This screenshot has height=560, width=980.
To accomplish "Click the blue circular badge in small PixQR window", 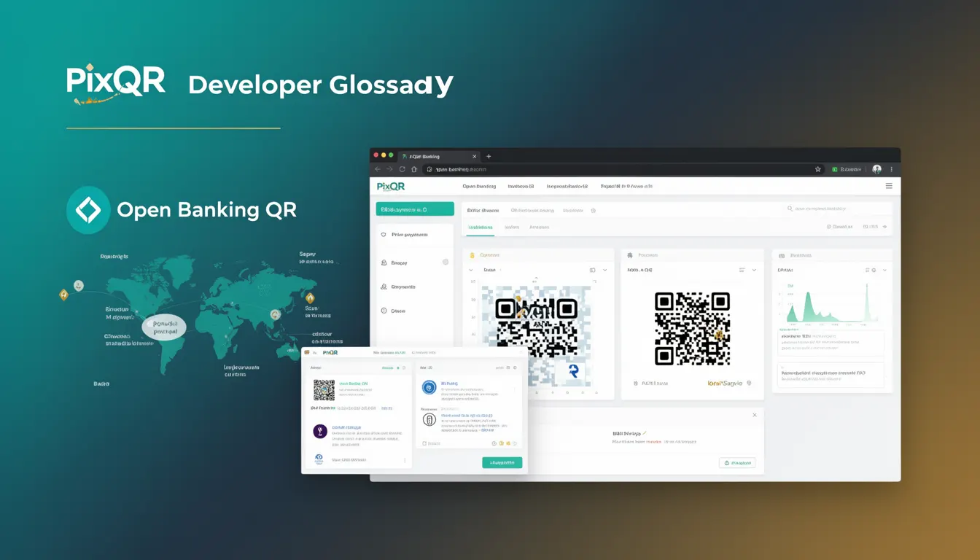I will click(x=429, y=387).
